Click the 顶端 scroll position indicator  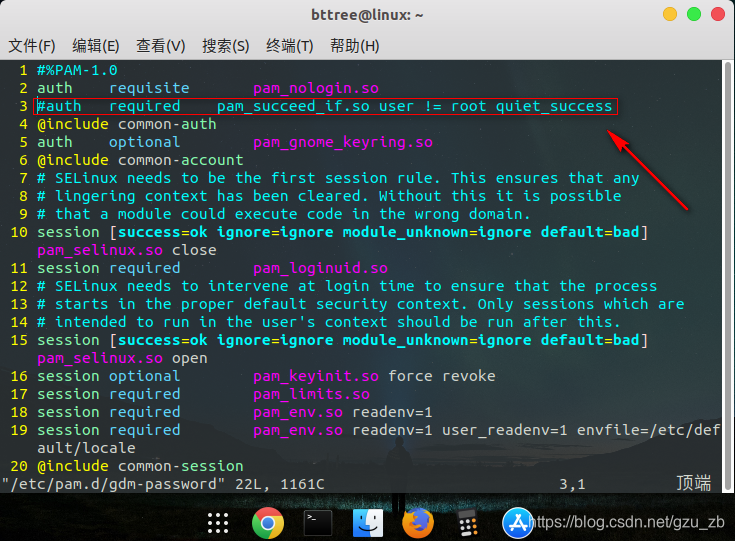(x=694, y=483)
